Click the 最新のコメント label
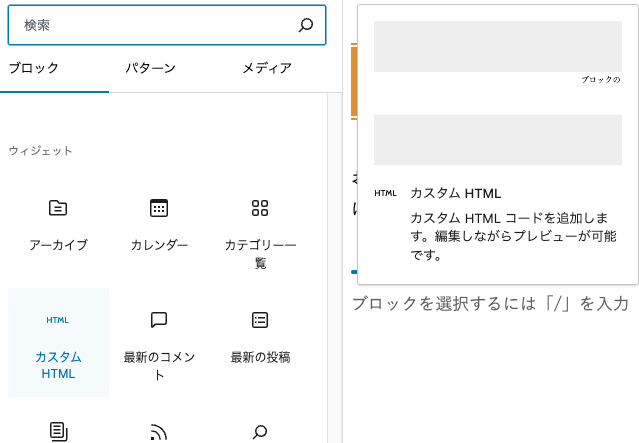The width and height of the screenshot is (639, 443). 159,366
